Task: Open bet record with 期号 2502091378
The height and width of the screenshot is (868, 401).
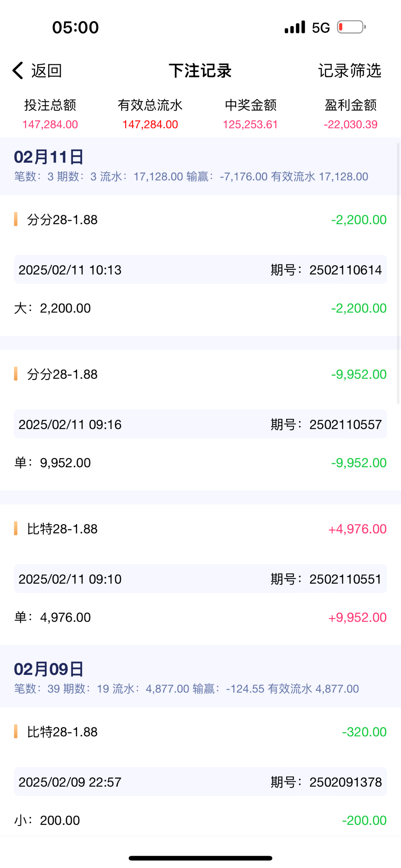Action: (200, 782)
